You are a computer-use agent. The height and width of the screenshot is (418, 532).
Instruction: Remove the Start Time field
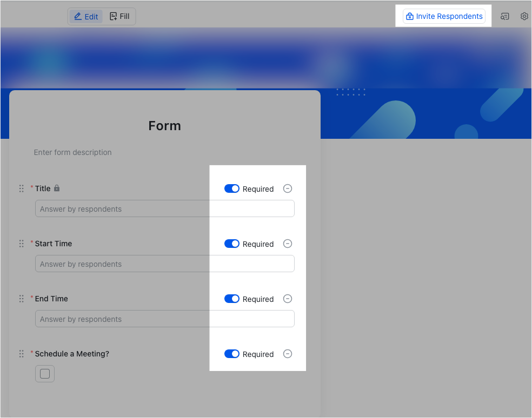[x=288, y=244]
